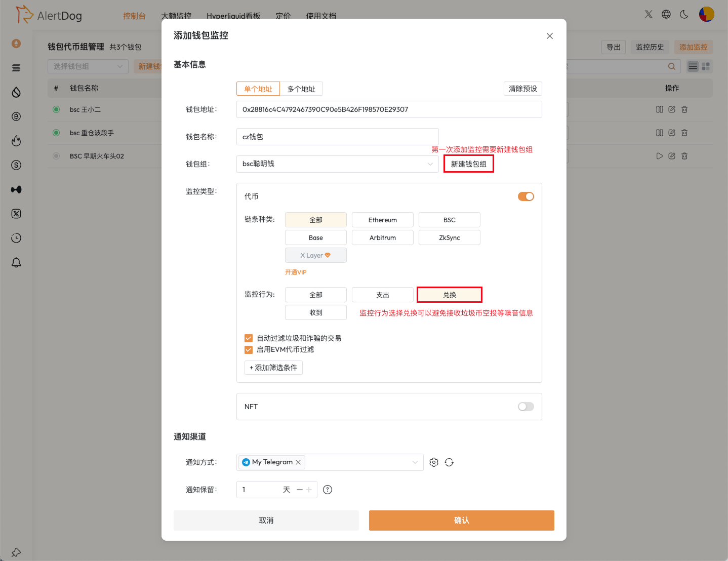Image resolution: width=728 pixels, height=561 pixels.
Task: Click the 清除预设 button
Action: click(523, 89)
